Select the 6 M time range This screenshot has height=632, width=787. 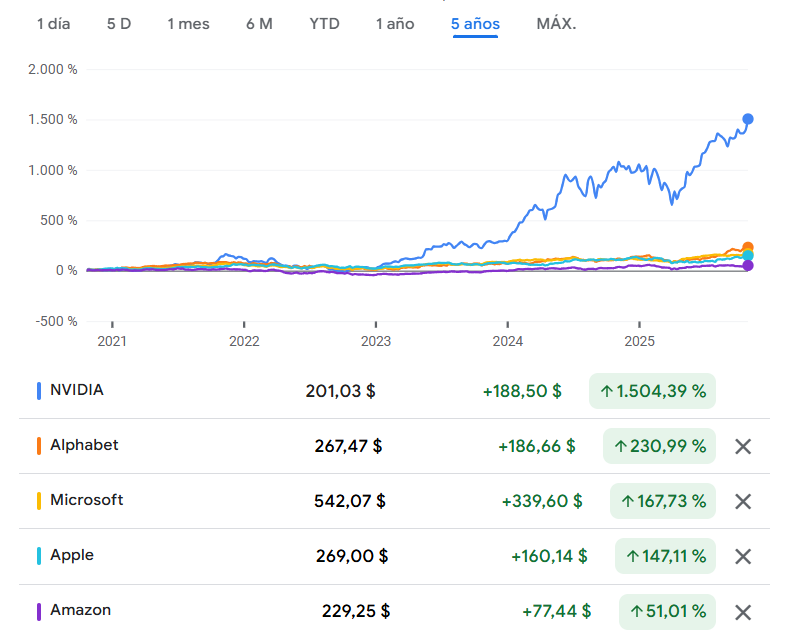(x=259, y=24)
